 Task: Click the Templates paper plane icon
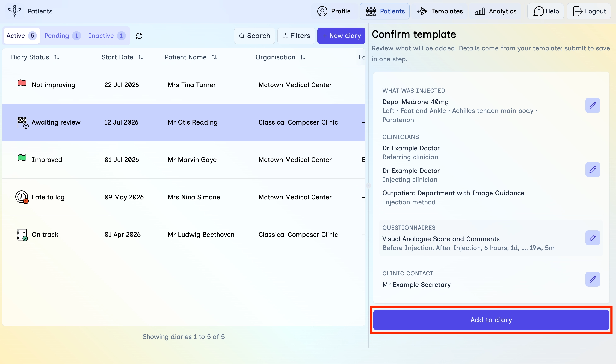pos(422,11)
